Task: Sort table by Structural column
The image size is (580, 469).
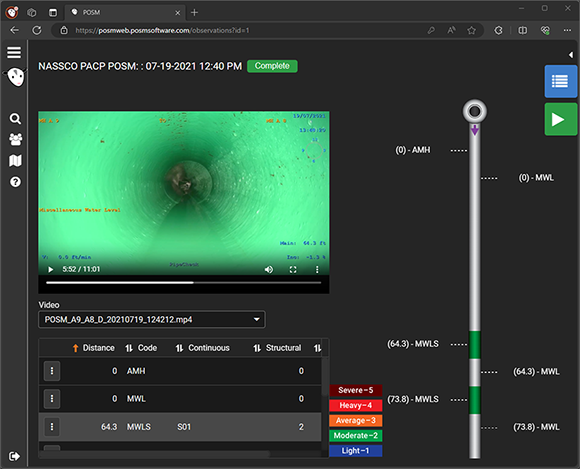Action: point(277,348)
